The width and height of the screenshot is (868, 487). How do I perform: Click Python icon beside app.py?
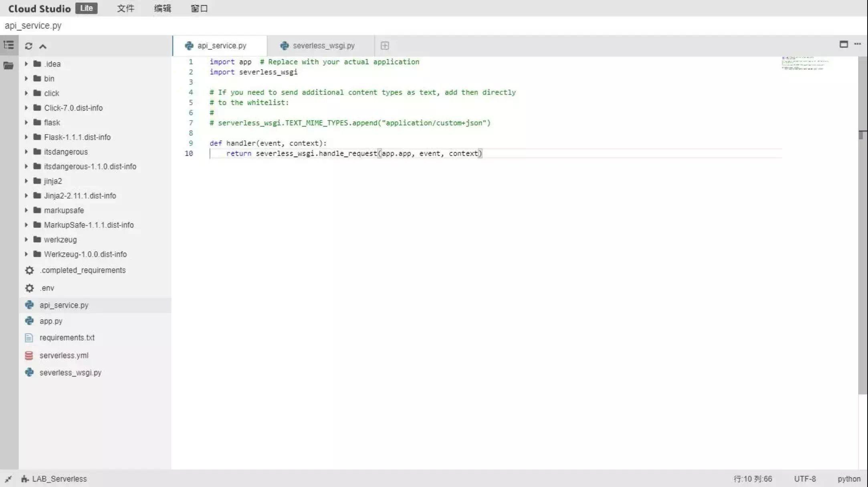coord(29,321)
